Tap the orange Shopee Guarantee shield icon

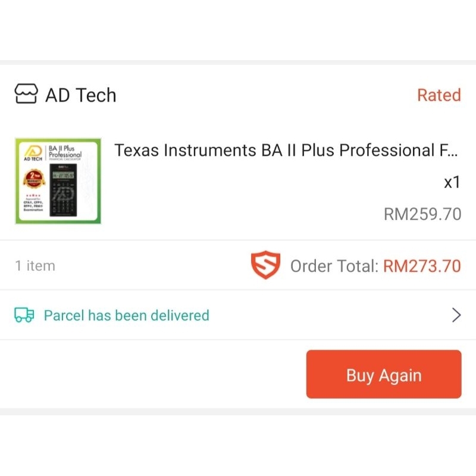265,266
